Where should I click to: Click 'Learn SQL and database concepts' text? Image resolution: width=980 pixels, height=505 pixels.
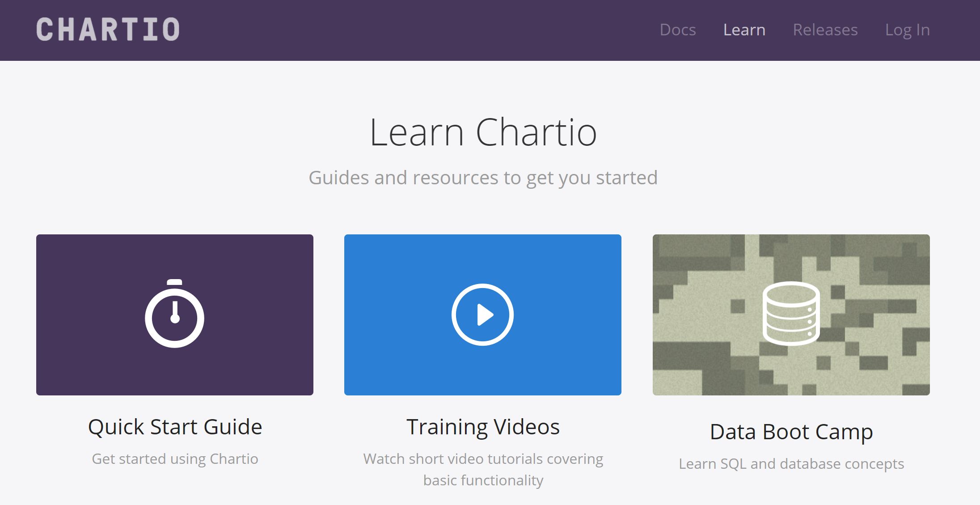791,464
